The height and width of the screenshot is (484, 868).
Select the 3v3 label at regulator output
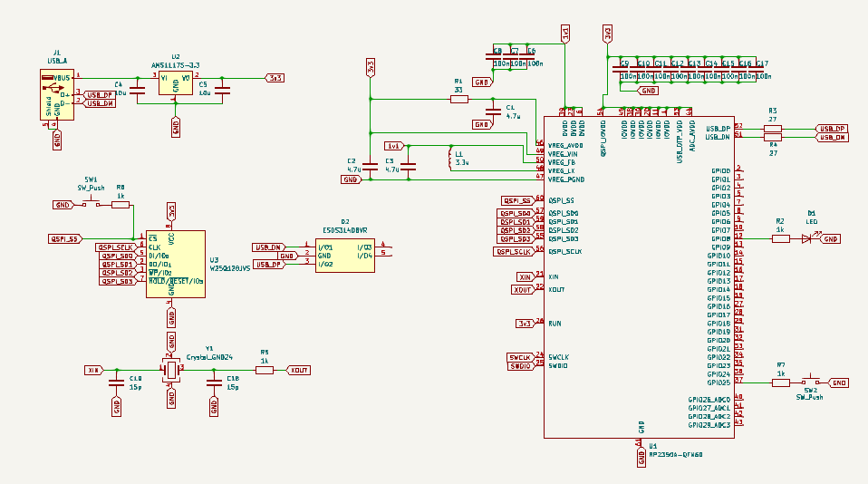pos(274,78)
